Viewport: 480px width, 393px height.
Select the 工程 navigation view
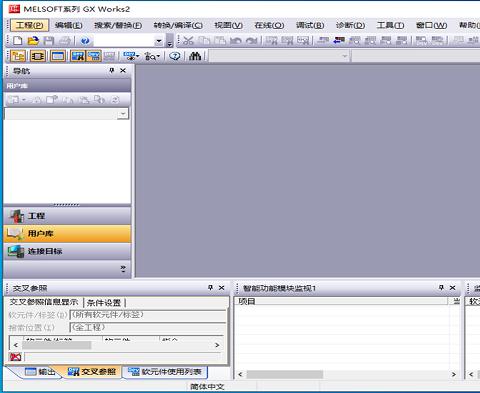67,216
